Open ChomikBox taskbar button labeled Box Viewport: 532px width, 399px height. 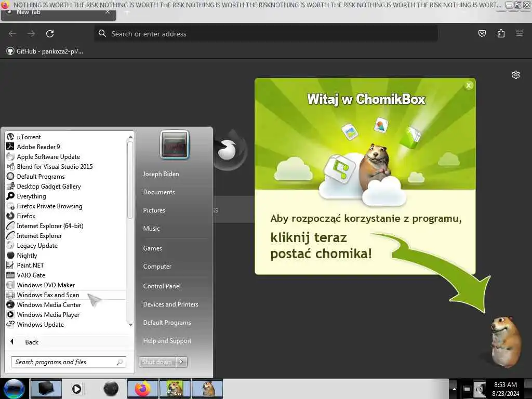pos(175,389)
